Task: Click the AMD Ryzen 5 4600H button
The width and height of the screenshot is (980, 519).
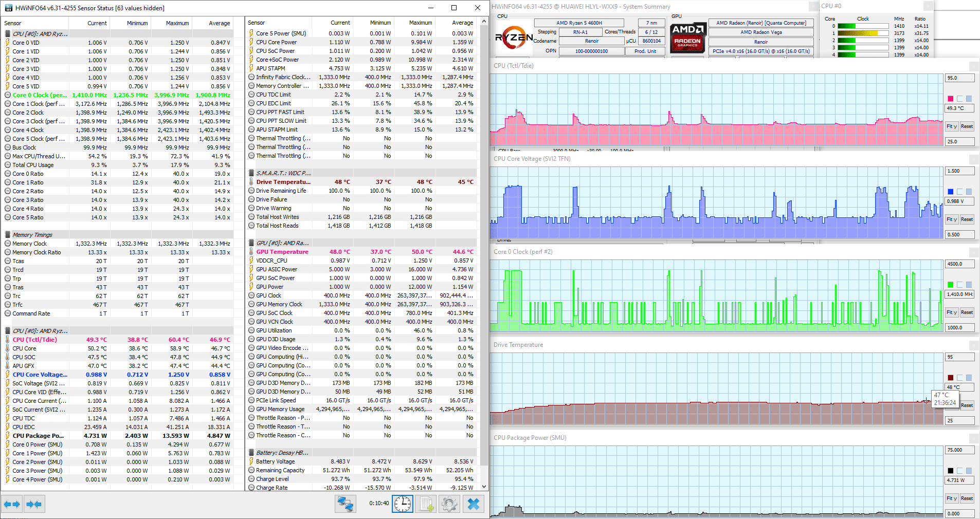Action: [579, 23]
